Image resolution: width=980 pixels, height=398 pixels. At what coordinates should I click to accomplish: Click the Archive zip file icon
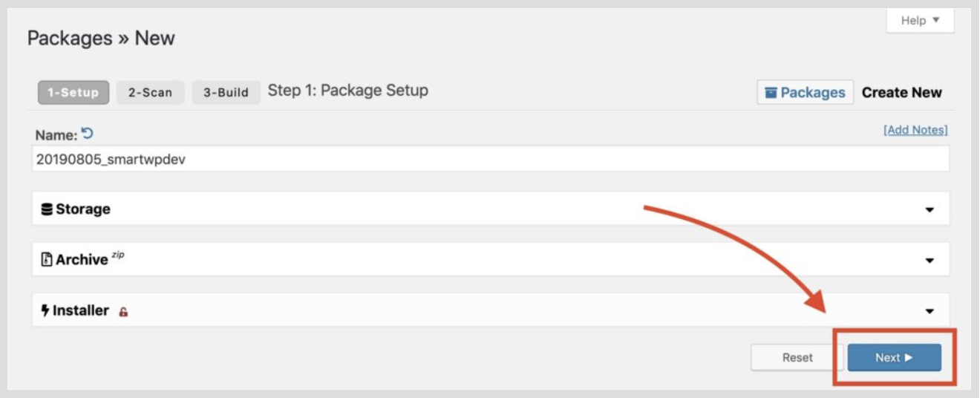click(x=47, y=260)
